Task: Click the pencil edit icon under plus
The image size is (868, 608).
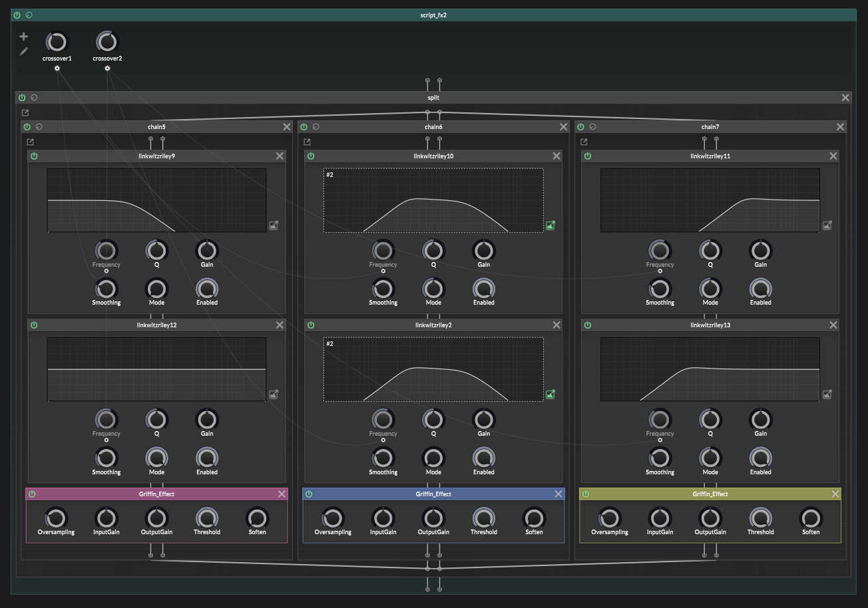Action: click(24, 51)
